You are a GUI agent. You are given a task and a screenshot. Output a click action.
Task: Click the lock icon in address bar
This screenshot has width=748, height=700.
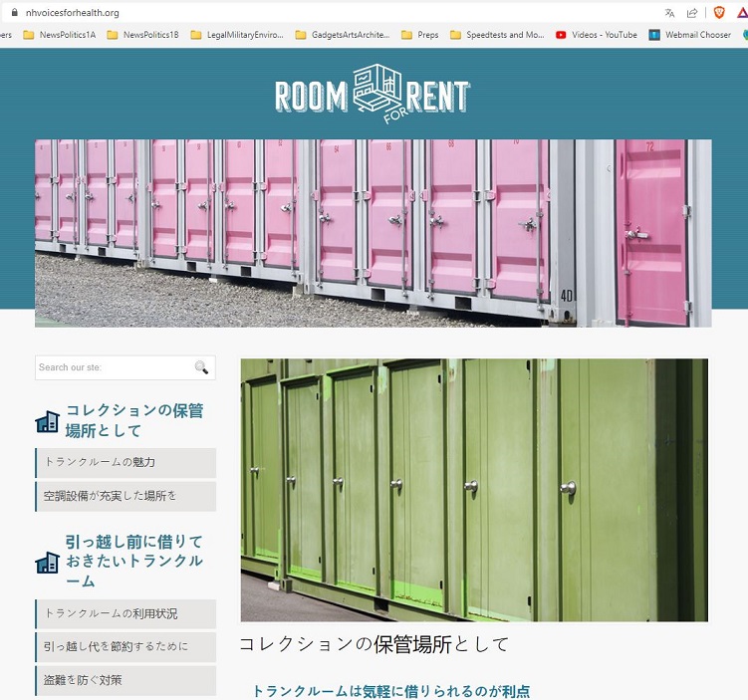[x=15, y=12]
